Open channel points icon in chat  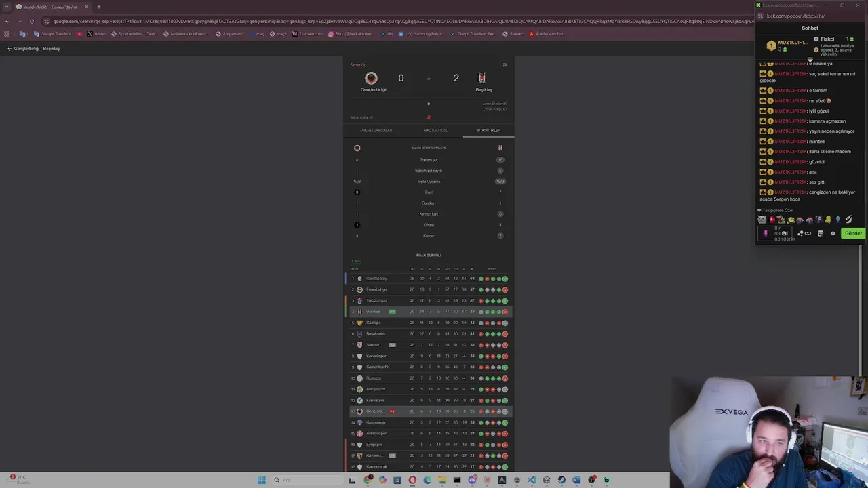[804, 233]
